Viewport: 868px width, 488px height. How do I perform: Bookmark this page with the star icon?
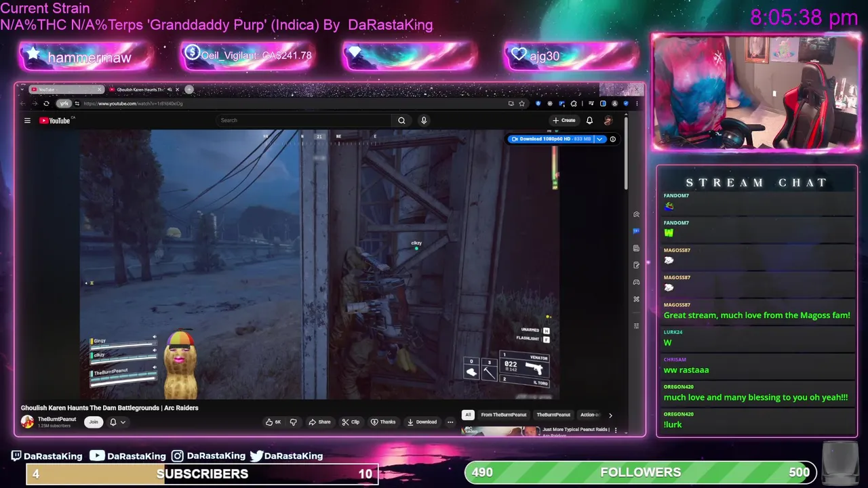(x=521, y=104)
